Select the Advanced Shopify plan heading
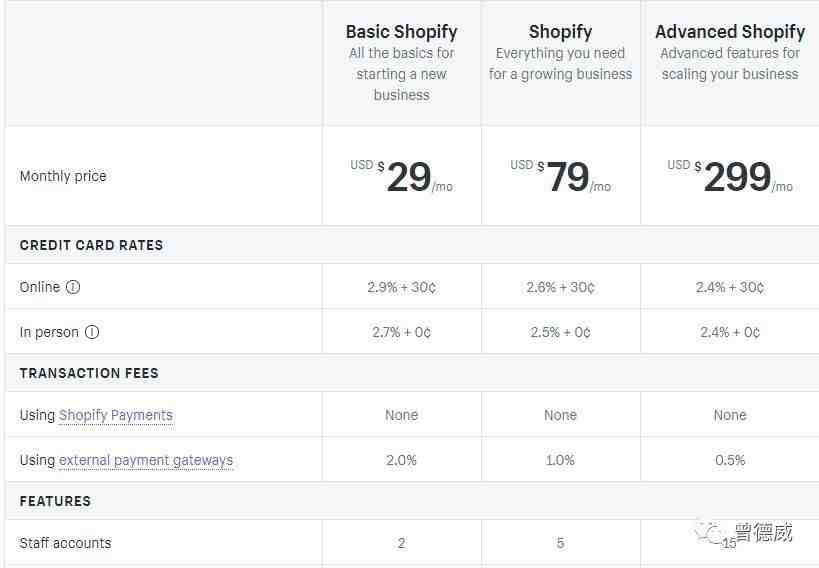The image size is (819, 568). (x=730, y=31)
